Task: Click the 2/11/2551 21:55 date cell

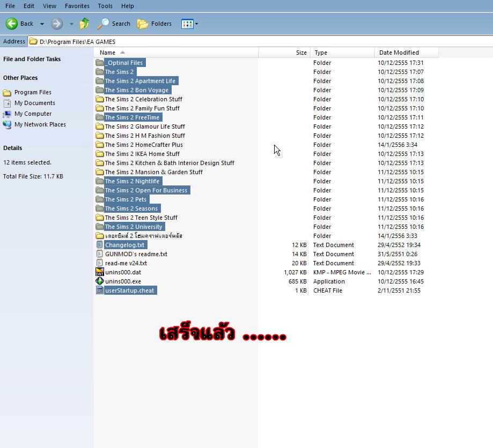Action: click(399, 290)
